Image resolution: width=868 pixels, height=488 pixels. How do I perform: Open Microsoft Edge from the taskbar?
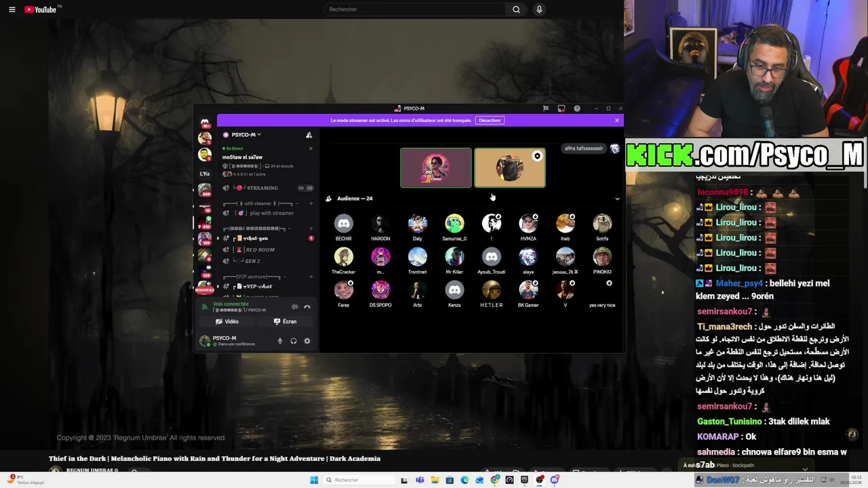click(x=465, y=480)
